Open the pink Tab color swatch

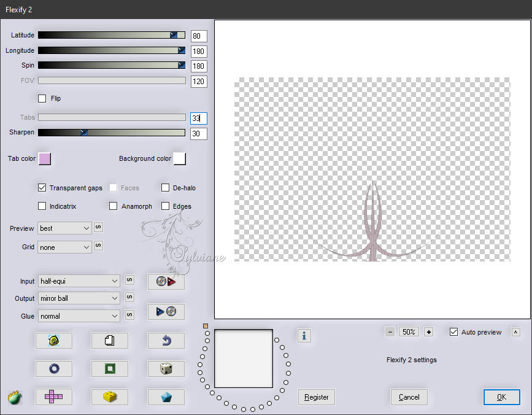45,158
